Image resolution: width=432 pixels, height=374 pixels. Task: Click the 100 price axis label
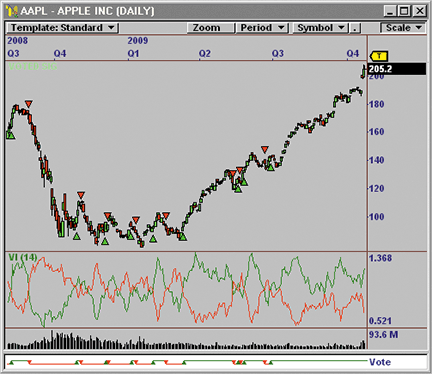coord(377,217)
